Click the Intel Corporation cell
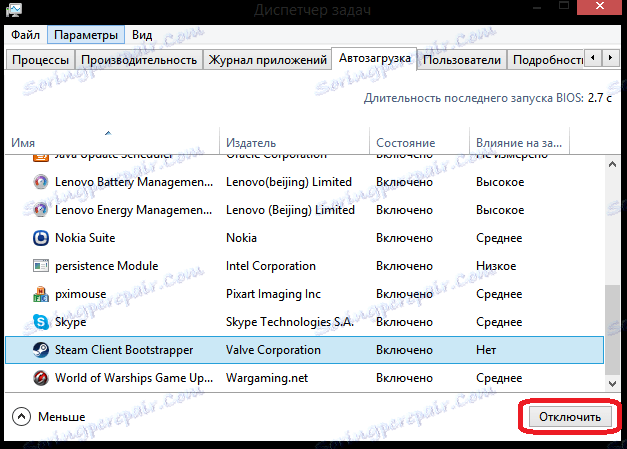 point(271,266)
